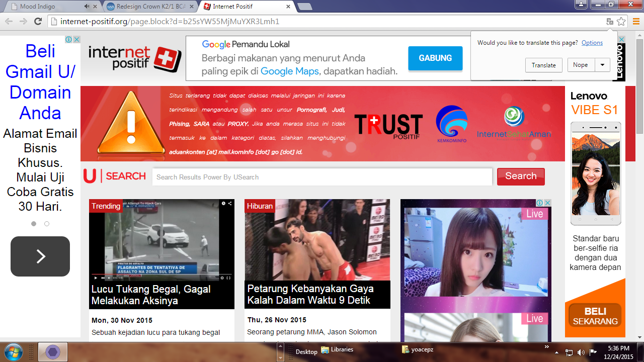Switch to the Mood Indigo tab
This screenshot has width=644, height=362.
50,7
